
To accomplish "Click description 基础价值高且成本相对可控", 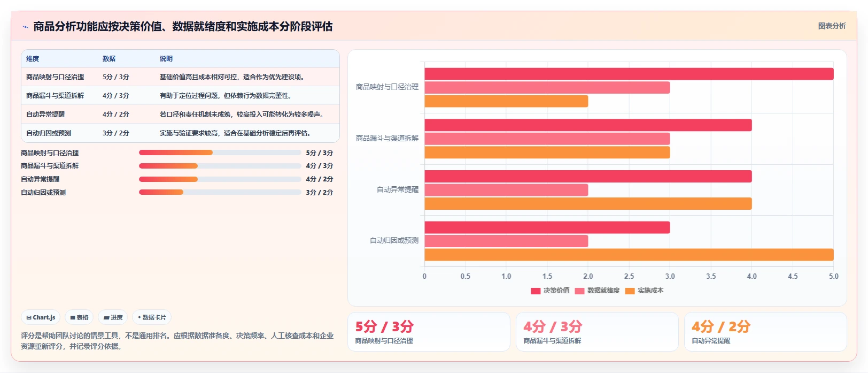I will click(x=233, y=77).
